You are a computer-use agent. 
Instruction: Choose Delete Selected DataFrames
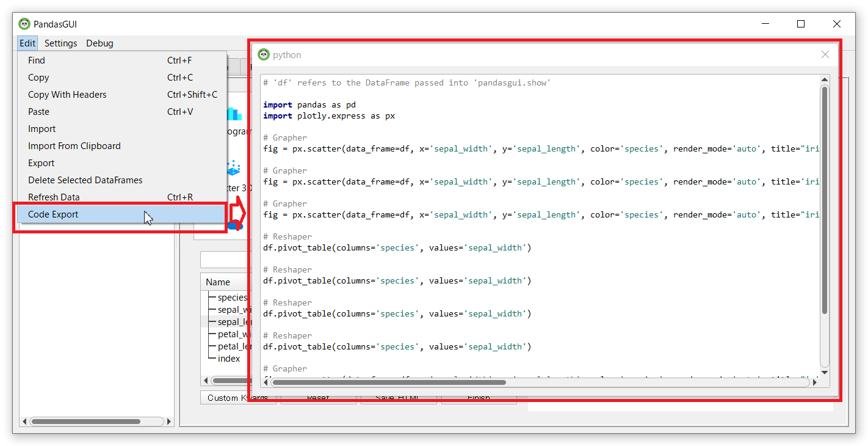85,180
